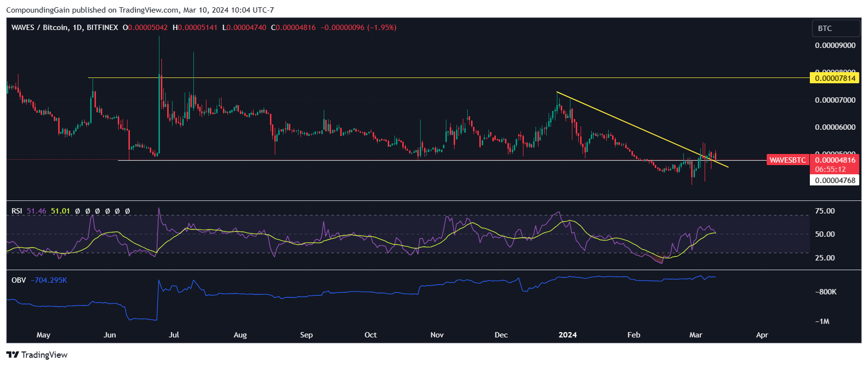Click the TradingView logo at bottom left
Image resolution: width=868 pixels, height=366 pixels.
[37, 355]
